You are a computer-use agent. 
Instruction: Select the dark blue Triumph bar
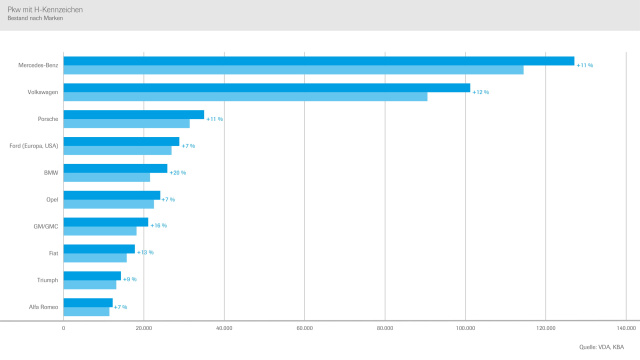pos(92,276)
